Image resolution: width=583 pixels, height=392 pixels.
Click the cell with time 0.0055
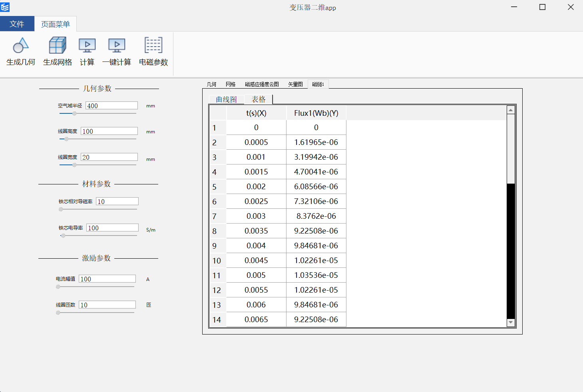256,290
